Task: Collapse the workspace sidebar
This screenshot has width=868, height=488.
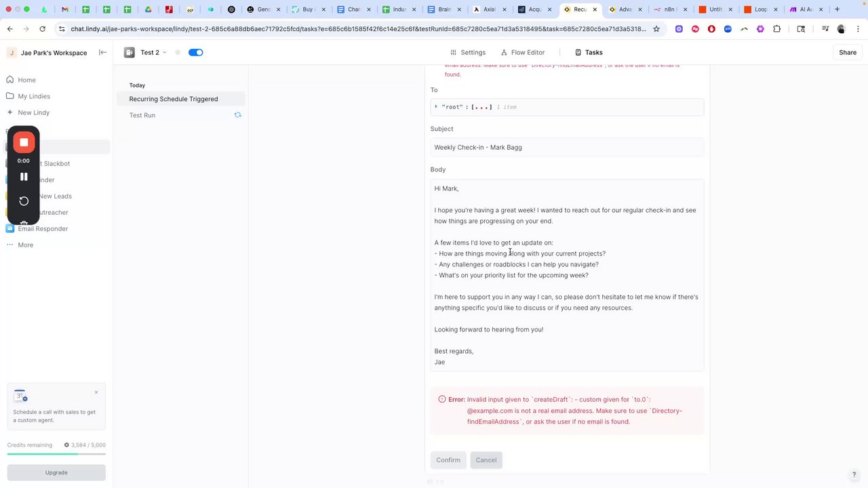Action: click(103, 52)
